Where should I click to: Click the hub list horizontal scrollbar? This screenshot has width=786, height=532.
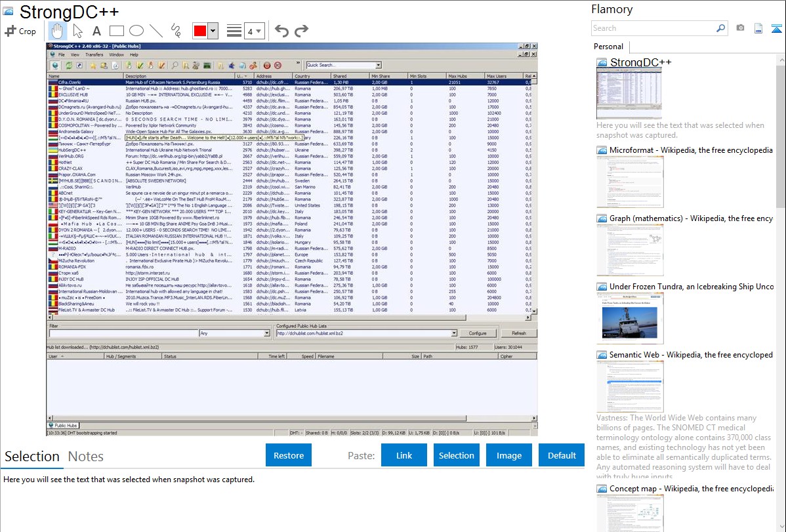(289, 317)
